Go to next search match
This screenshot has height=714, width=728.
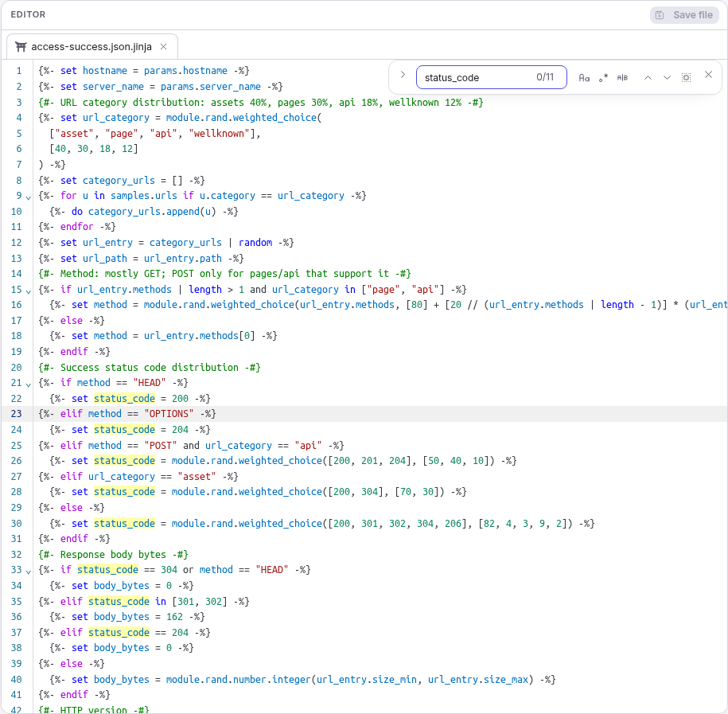coord(667,77)
